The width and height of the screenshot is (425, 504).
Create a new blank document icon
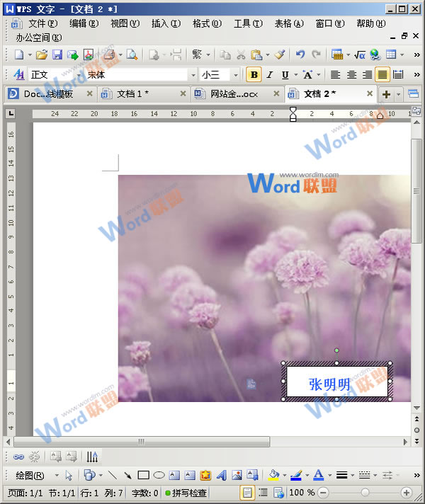[19, 55]
